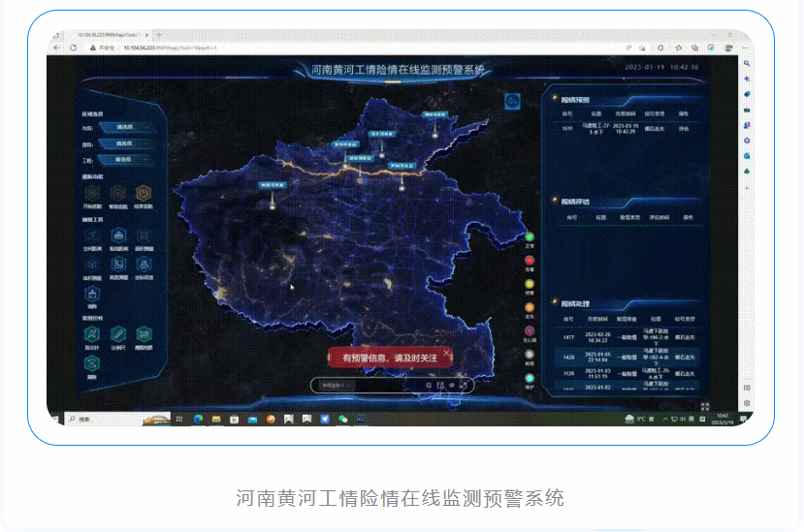Image resolution: width=804 pixels, height=532 pixels.
Task: Click the last icon in bottom map toolbar
Action: 464,386
